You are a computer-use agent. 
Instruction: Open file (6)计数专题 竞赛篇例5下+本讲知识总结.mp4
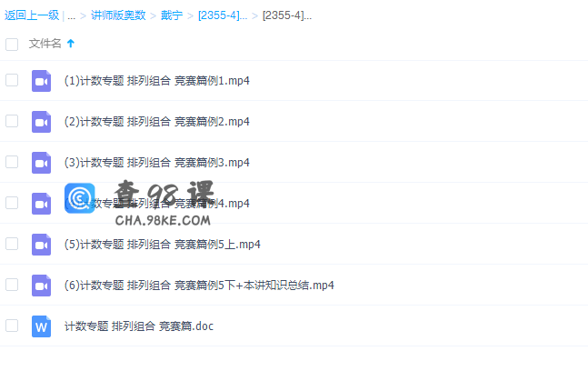point(199,286)
